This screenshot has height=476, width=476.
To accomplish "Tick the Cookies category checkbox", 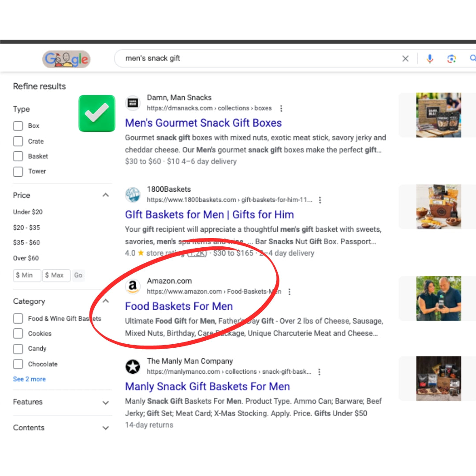I will coord(18,334).
